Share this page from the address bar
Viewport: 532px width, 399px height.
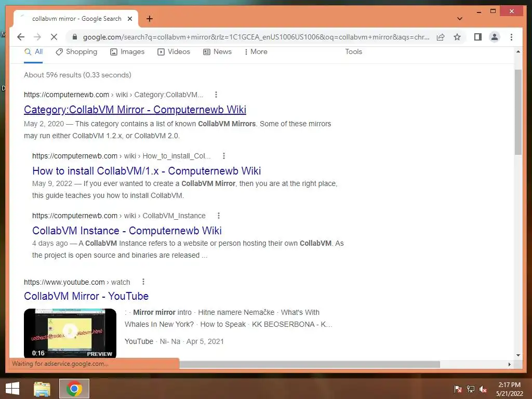pos(441,37)
